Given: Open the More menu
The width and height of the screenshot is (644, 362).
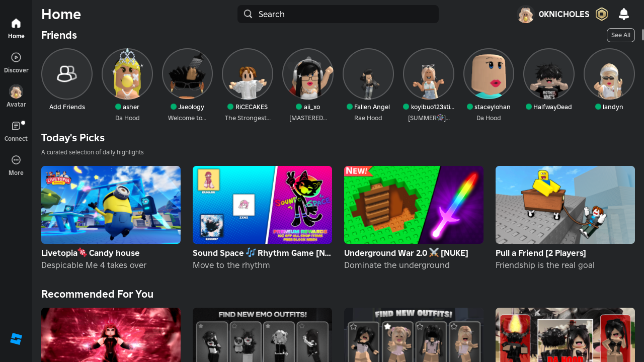Looking at the screenshot, I should pyautogui.click(x=16, y=165).
